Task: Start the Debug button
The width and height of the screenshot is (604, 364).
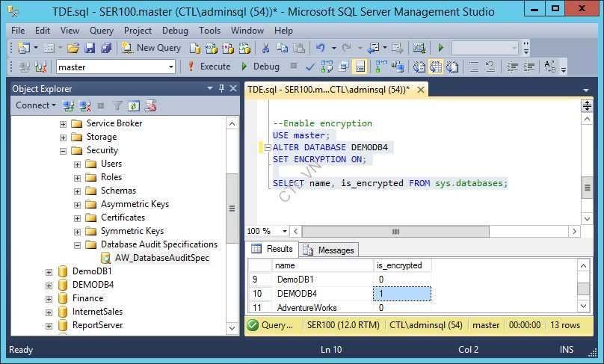Action: [x=260, y=67]
